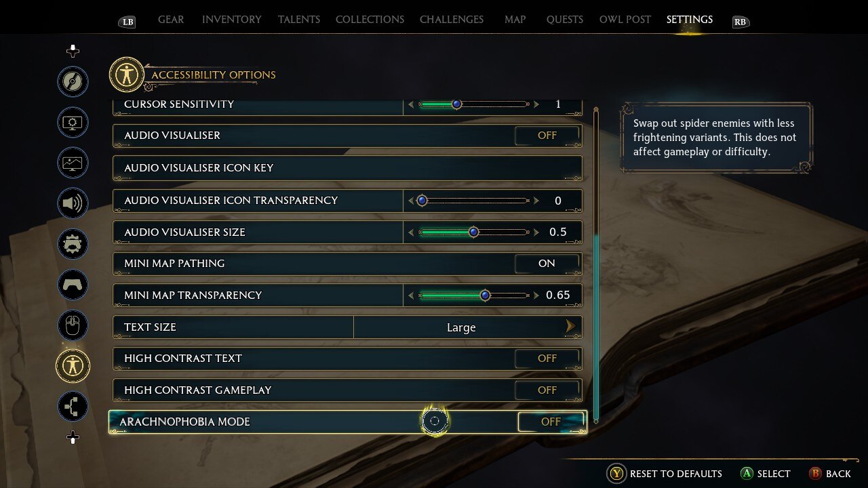Enable High Contrast Text toggle

coord(547,359)
